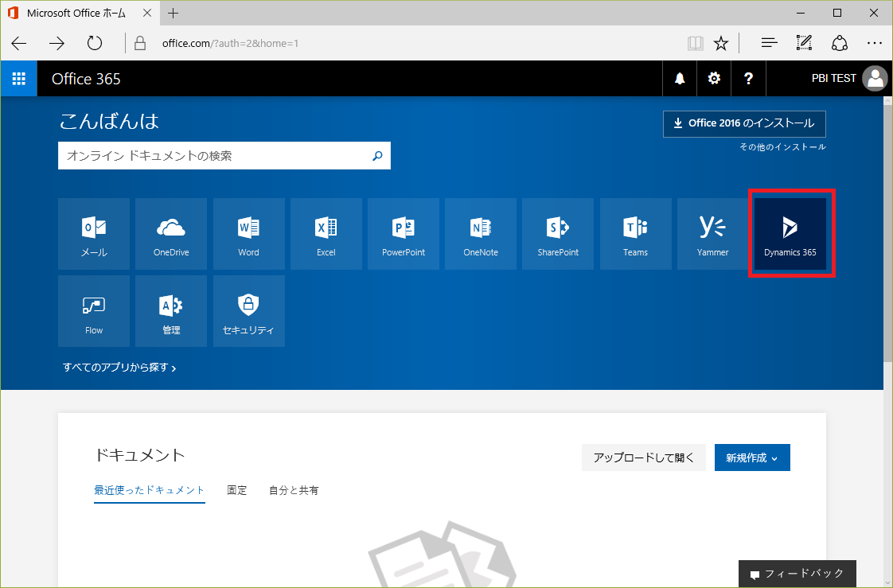
Task: Follow the すべてのアプリから探す link
Action: tap(119, 368)
